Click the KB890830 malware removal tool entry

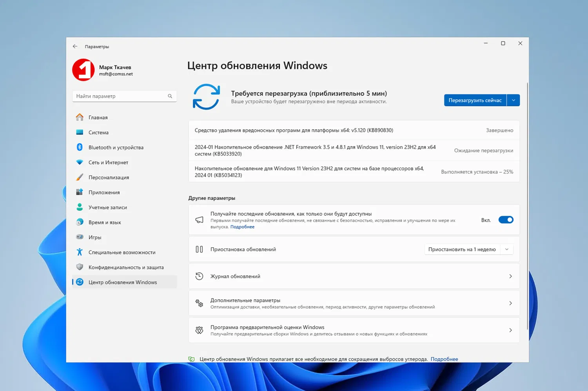coord(354,130)
